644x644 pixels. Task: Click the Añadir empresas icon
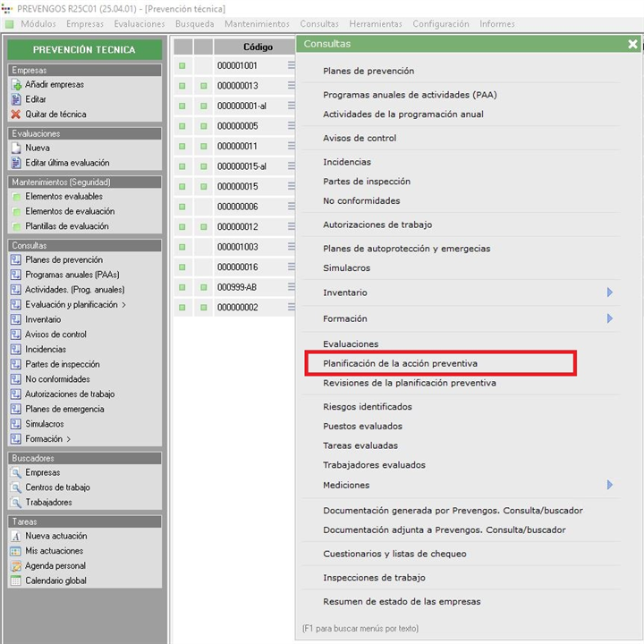(x=16, y=85)
